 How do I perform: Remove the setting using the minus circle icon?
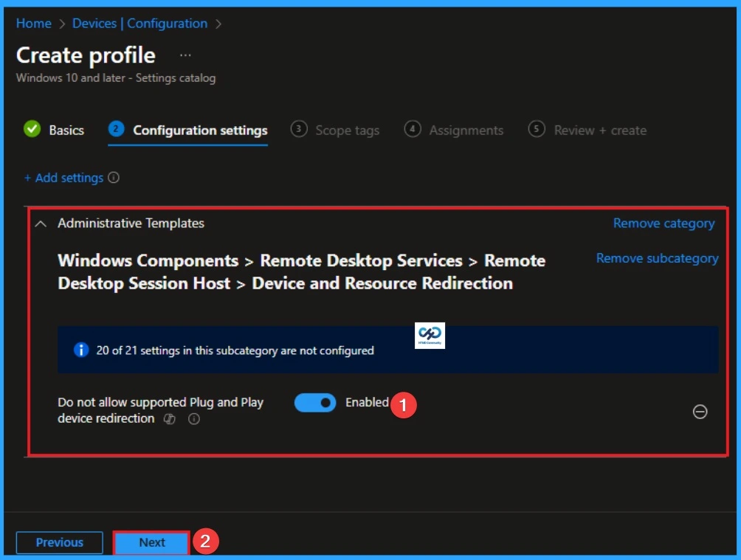[700, 412]
